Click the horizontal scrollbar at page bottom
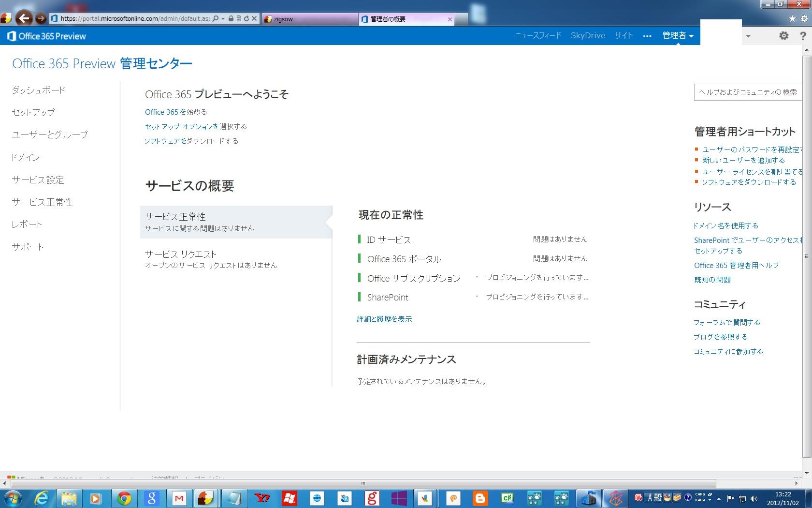Image resolution: width=812 pixels, height=508 pixels. coord(362,483)
